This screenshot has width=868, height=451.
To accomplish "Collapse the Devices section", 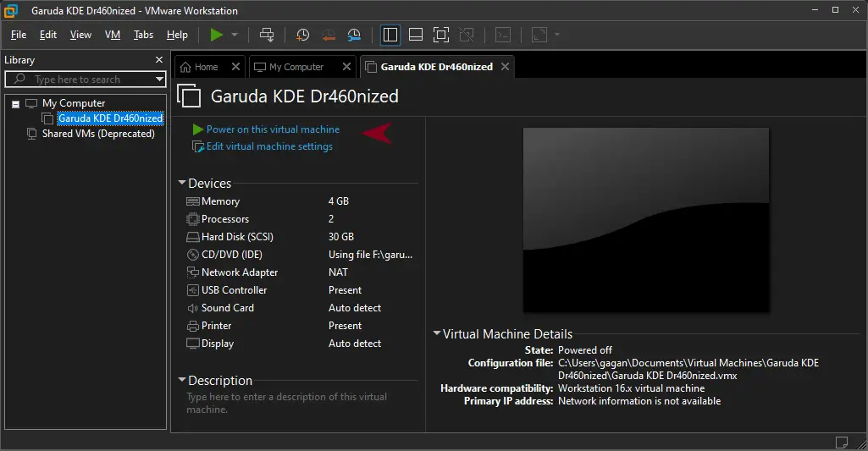I will (x=181, y=182).
